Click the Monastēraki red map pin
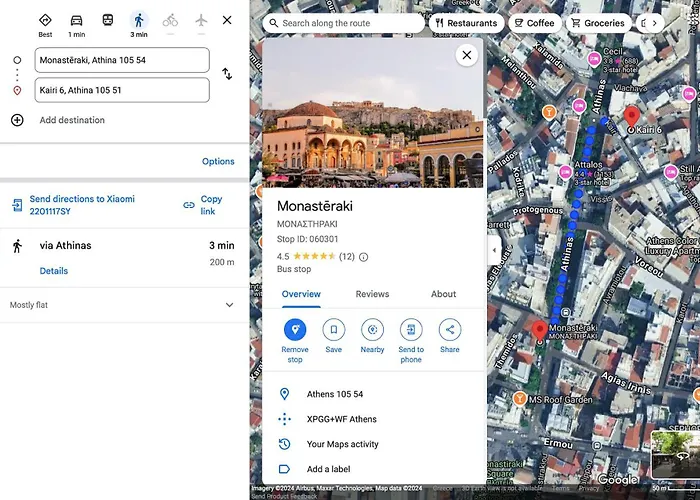 point(540,330)
